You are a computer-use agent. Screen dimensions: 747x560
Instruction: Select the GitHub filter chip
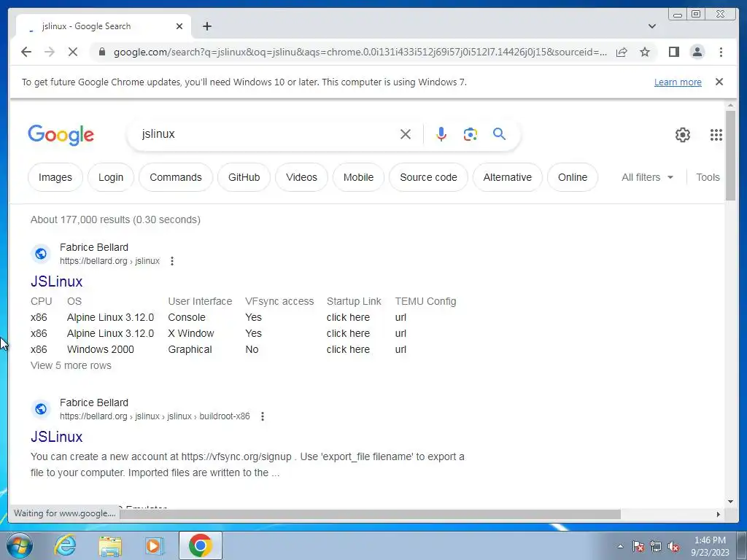click(244, 177)
